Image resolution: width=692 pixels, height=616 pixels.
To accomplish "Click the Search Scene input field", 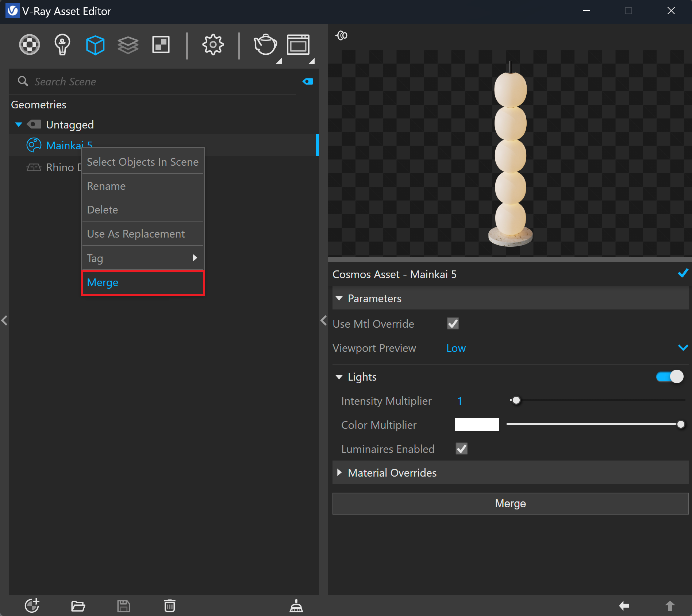I will (x=164, y=81).
